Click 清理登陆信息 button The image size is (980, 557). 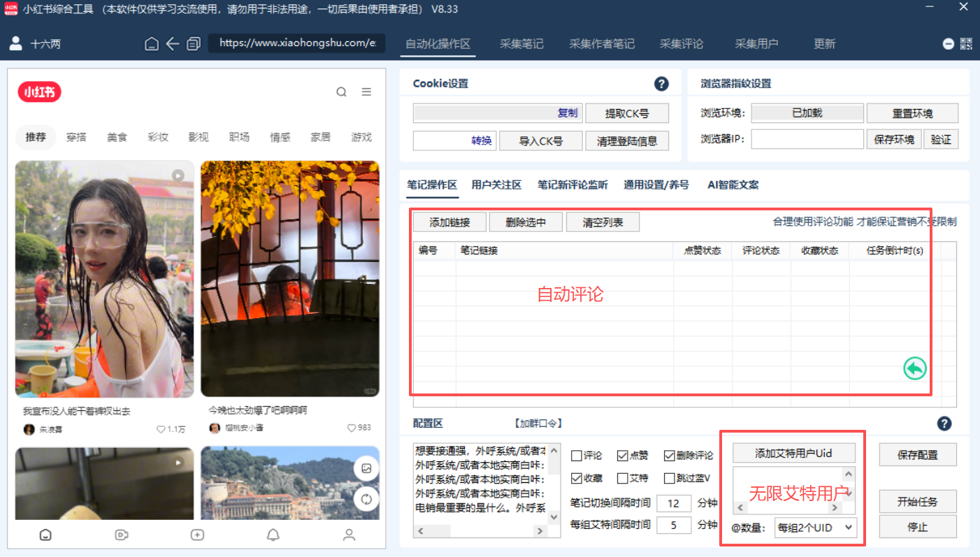click(627, 140)
